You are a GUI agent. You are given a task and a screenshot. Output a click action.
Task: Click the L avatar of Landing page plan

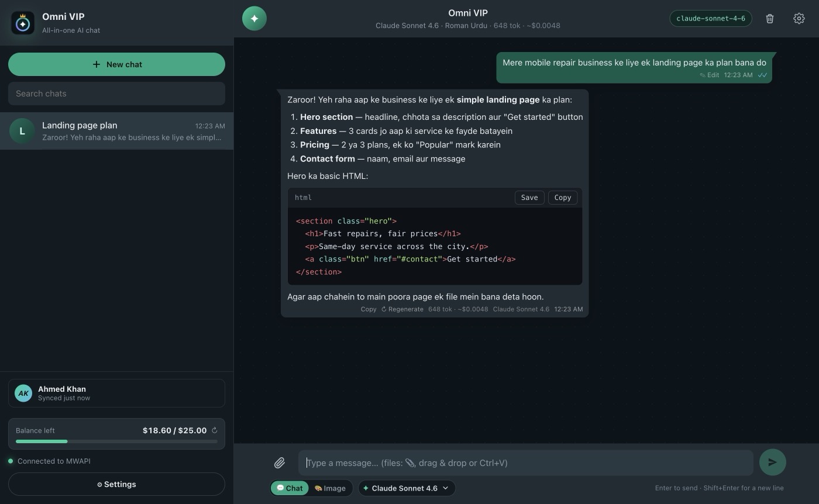(x=22, y=131)
